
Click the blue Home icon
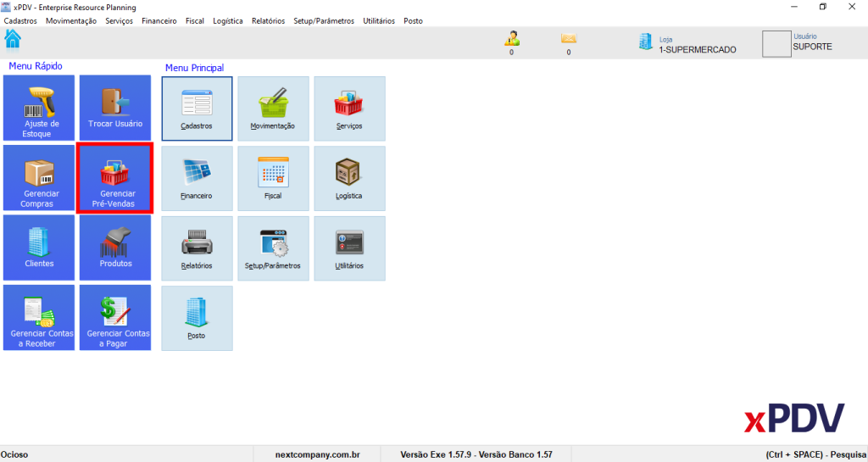pyautogui.click(x=12, y=39)
